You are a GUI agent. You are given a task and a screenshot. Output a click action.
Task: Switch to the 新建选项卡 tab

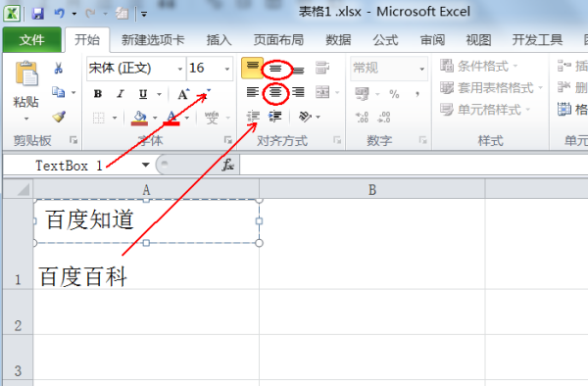click(153, 40)
